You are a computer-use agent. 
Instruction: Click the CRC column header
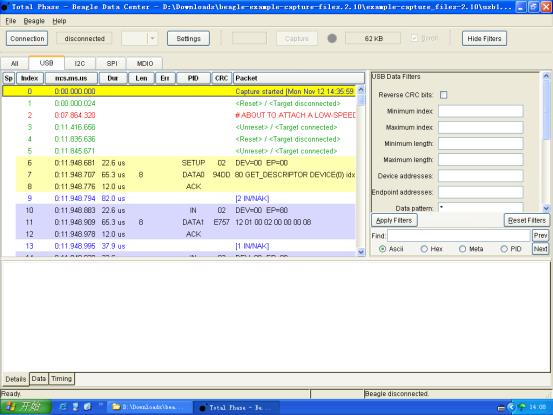(221, 78)
